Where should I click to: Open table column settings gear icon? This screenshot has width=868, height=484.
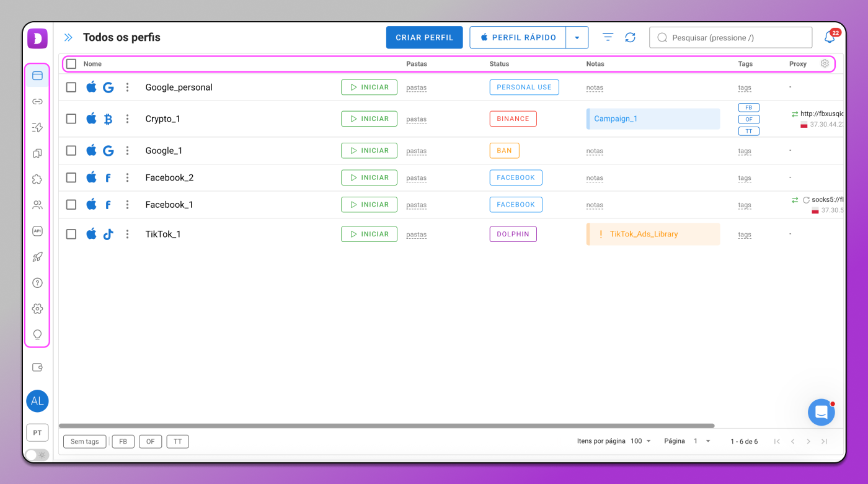(825, 63)
